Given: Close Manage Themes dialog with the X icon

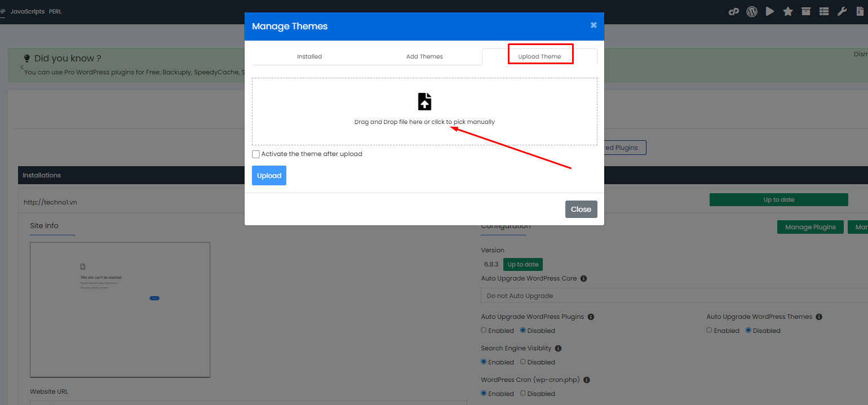Looking at the screenshot, I should tap(594, 25).
